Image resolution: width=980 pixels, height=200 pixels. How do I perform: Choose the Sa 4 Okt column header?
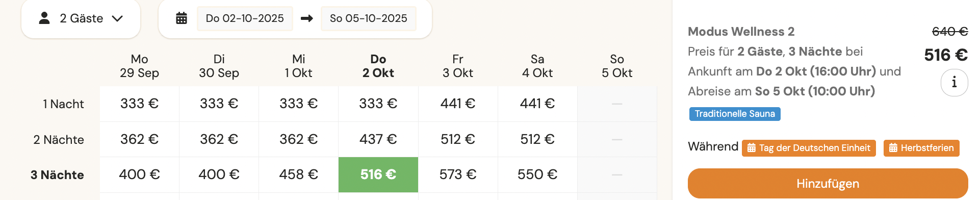pos(537,66)
